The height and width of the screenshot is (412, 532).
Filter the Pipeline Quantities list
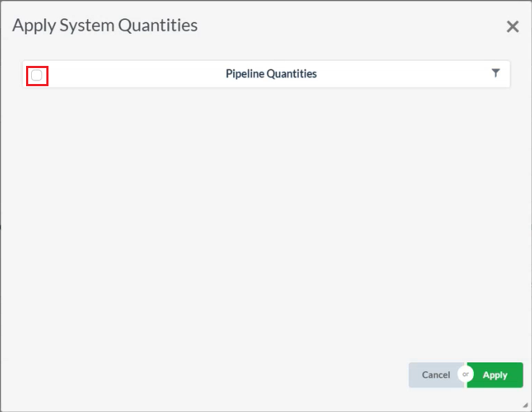click(x=495, y=73)
